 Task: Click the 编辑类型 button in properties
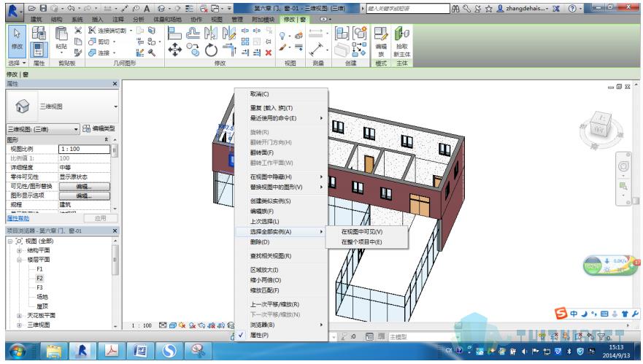[x=101, y=128]
